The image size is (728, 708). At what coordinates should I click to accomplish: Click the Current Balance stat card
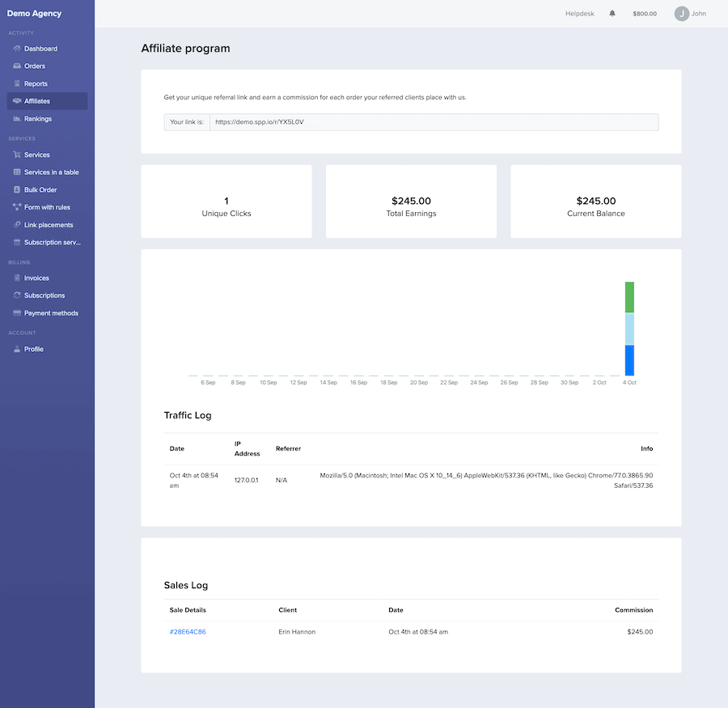(596, 201)
